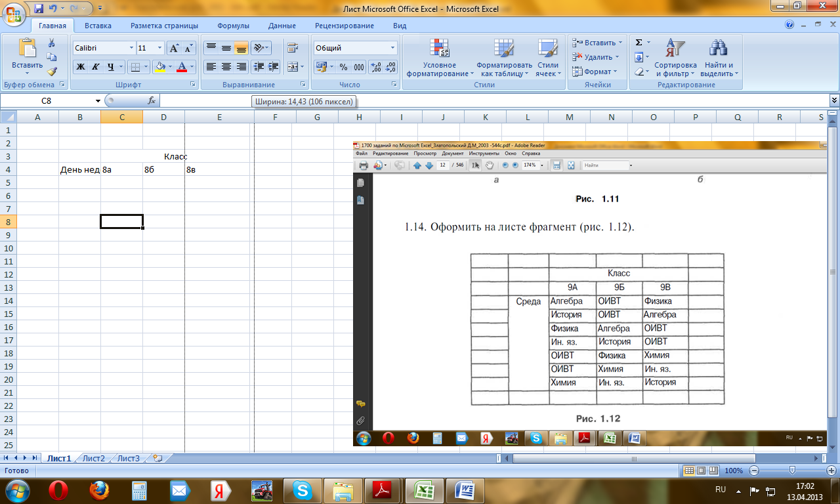Click the Increase Font Size icon
The width and height of the screenshot is (840, 504).
click(x=174, y=48)
